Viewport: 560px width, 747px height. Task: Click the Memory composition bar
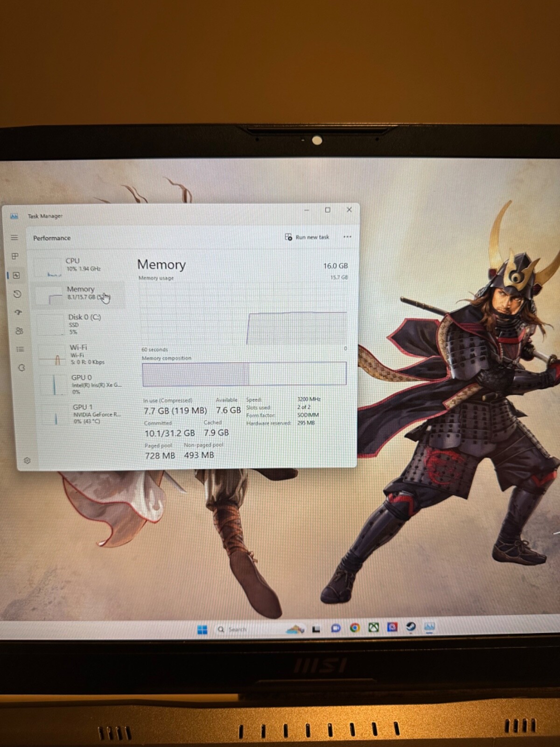coord(244,374)
